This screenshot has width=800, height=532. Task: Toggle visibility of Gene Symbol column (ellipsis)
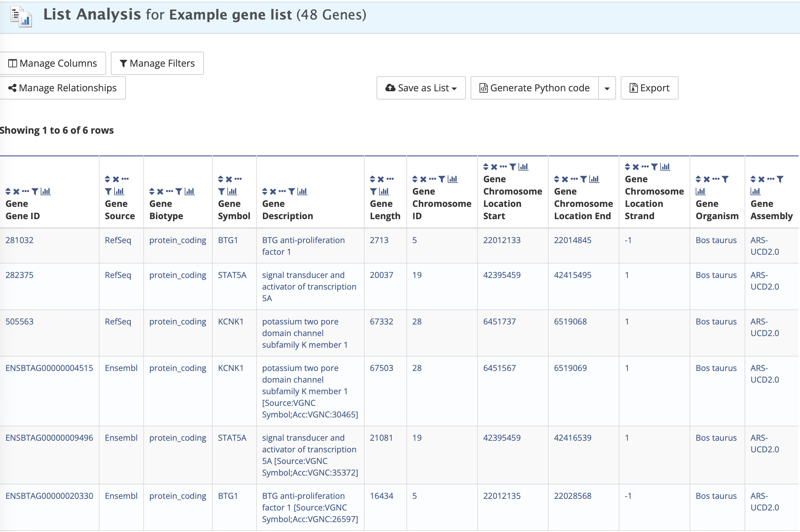click(x=238, y=179)
